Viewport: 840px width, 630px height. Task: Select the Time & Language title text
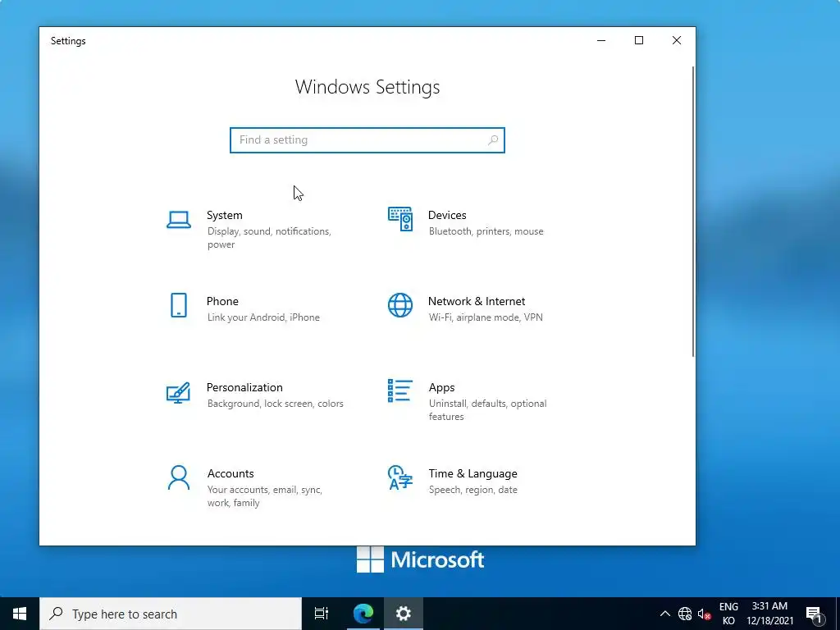[473, 473]
